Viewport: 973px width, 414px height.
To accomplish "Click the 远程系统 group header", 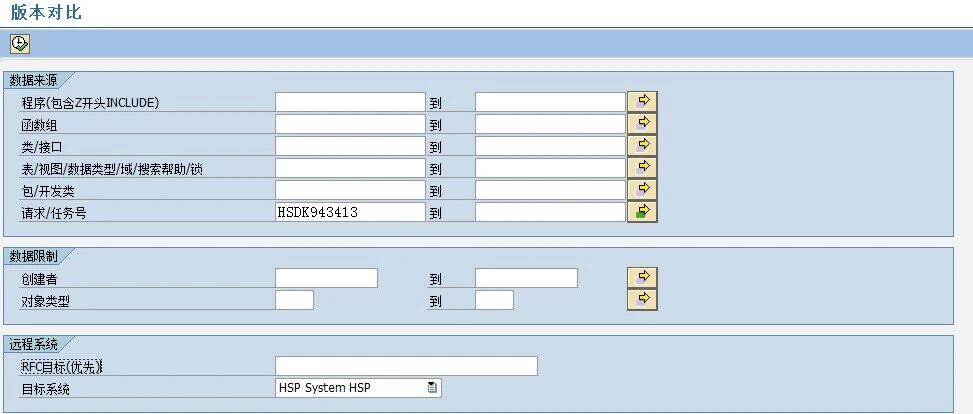I will tap(35, 344).
